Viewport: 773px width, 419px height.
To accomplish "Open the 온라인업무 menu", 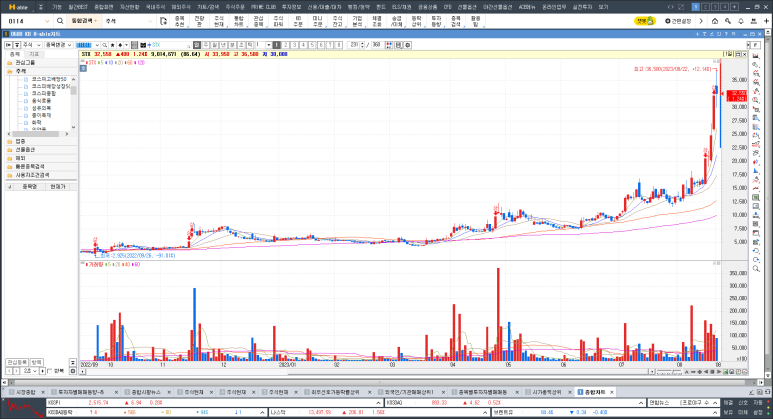I will pyautogui.click(x=554, y=7).
